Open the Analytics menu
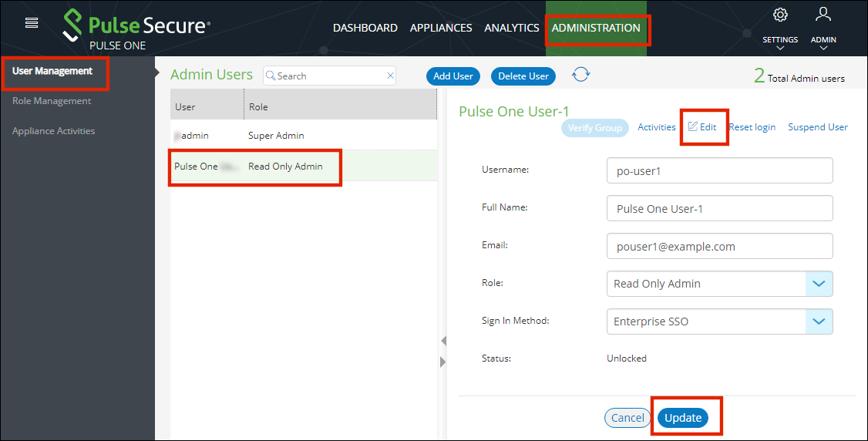This screenshot has height=441, width=868. [512, 28]
